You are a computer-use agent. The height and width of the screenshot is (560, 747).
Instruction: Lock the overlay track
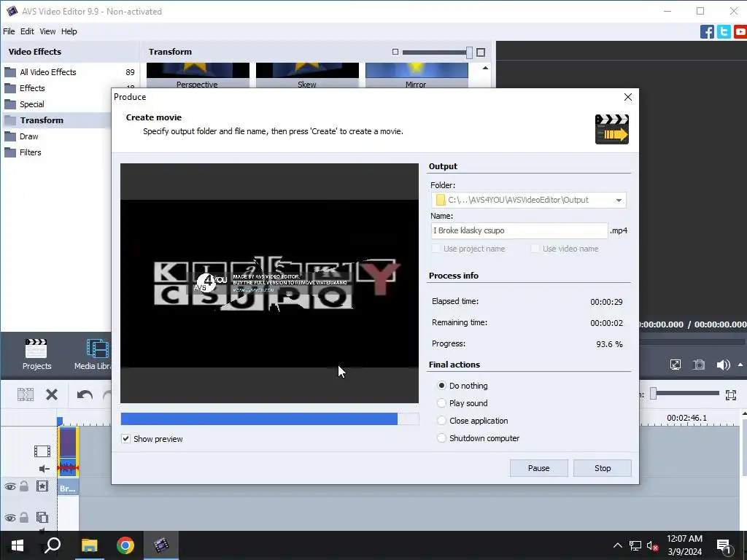pyautogui.click(x=24, y=517)
